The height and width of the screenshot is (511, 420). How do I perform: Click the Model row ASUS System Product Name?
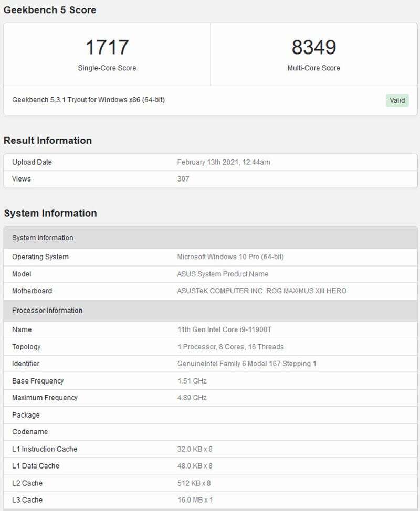pyautogui.click(x=224, y=274)
